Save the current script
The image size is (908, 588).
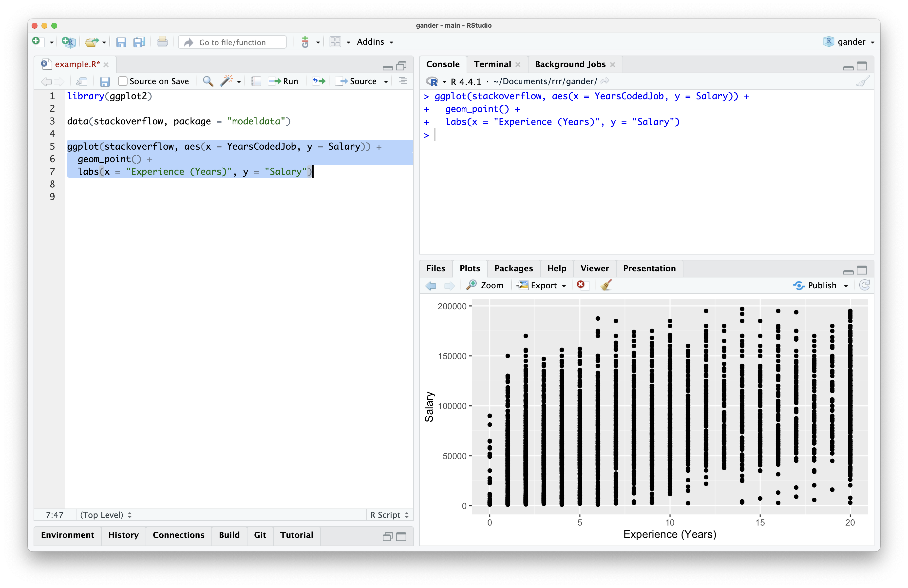click(121, 42)
